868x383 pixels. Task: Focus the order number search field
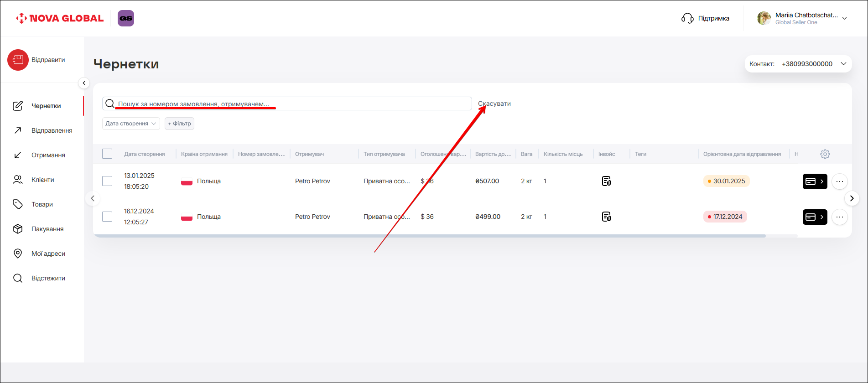(292, 104)
